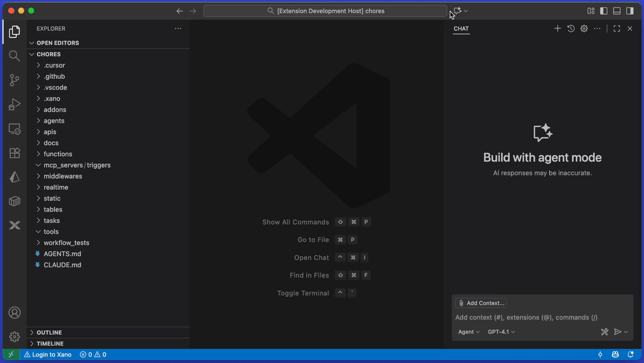
Task: Expand the static folder
Action: pos(109,199)
